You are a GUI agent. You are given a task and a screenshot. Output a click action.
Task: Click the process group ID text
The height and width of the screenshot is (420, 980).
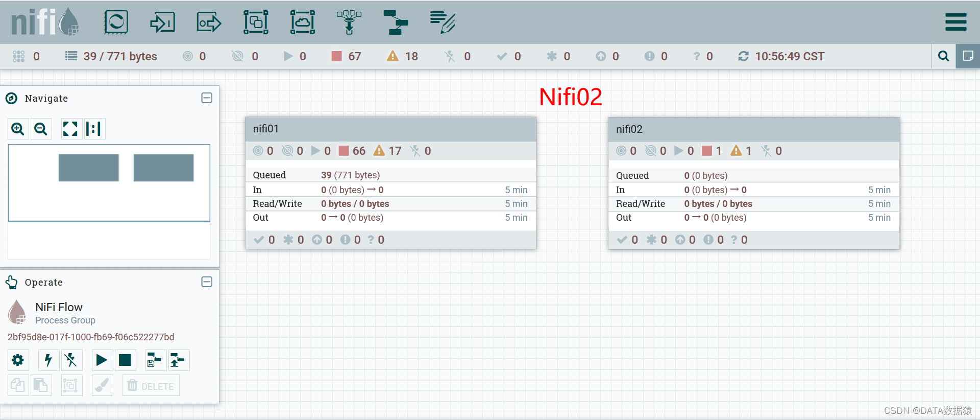click(91, 337)
